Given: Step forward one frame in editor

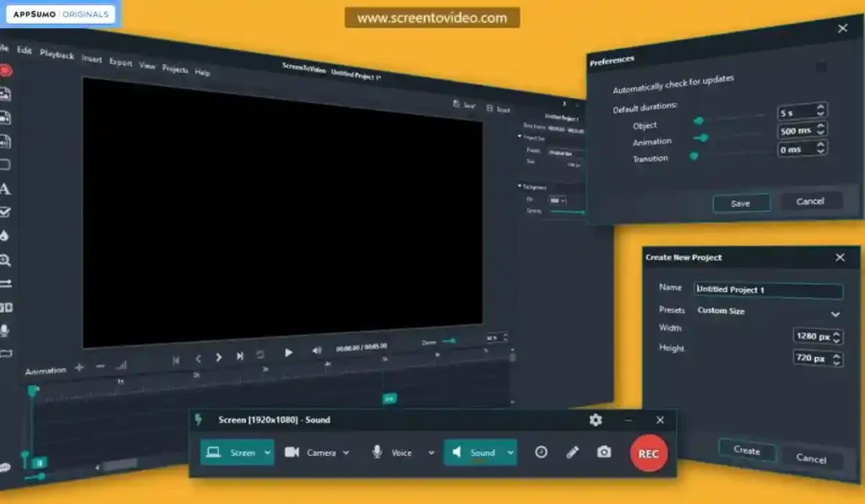Looking at the screenshot, I should (x=219, y=357).
